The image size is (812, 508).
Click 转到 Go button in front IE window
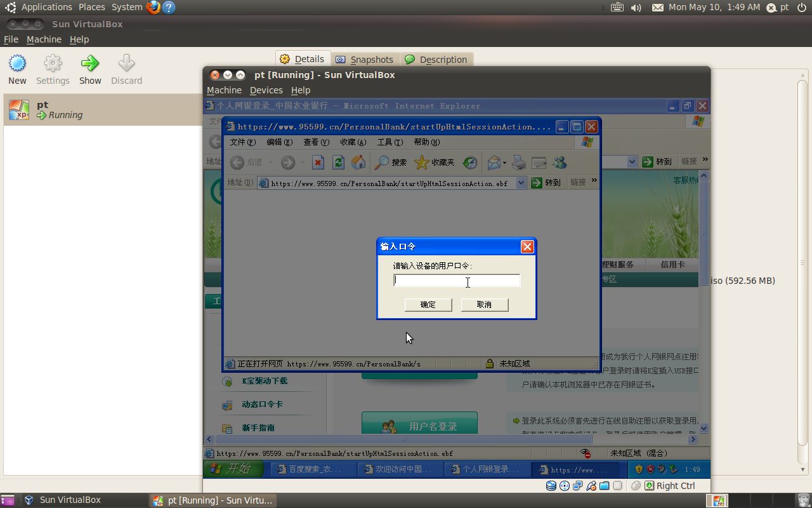point(547,183)
